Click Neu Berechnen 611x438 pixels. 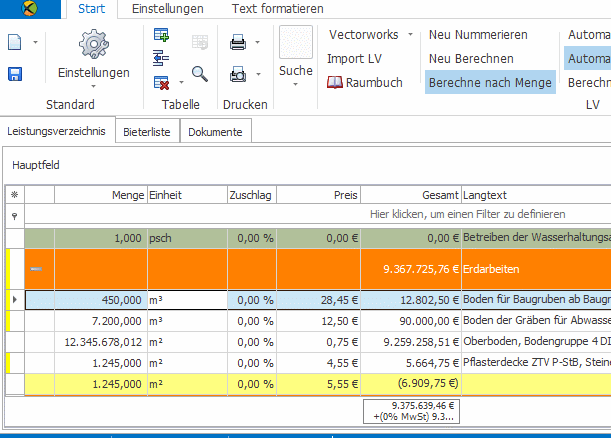[471, 59]
